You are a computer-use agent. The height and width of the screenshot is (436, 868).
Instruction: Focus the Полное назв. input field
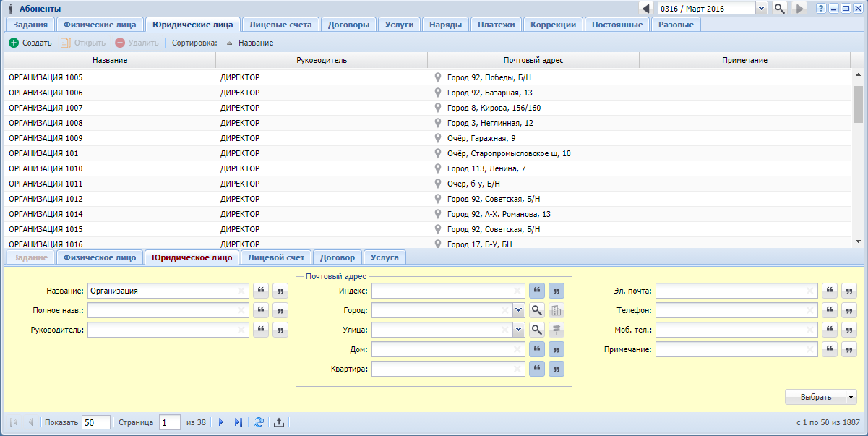[x=168, y=310]
